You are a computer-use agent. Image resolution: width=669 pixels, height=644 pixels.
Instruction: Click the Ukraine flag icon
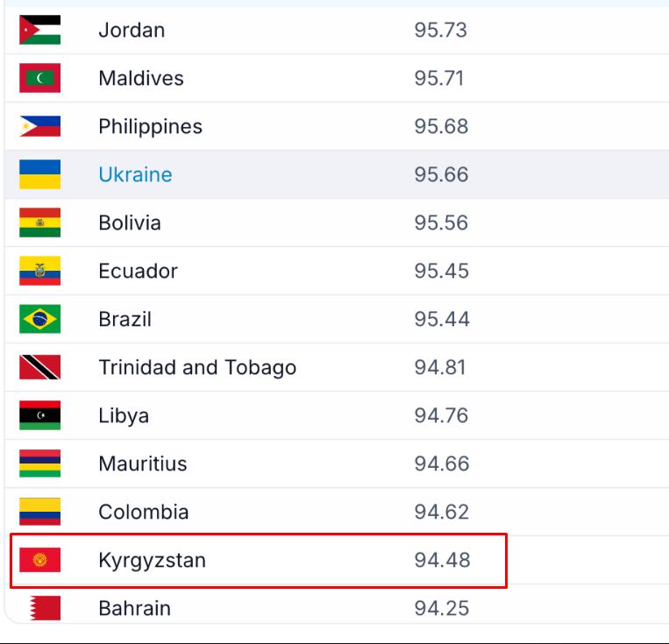(x=39, y=175)
